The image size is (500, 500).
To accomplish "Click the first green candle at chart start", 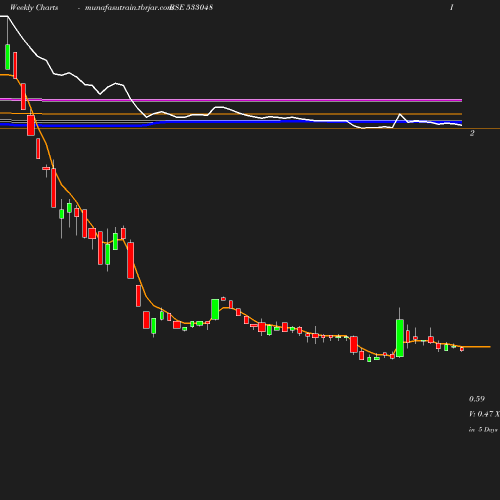I will pyautogui.click(x=8, y=57).
